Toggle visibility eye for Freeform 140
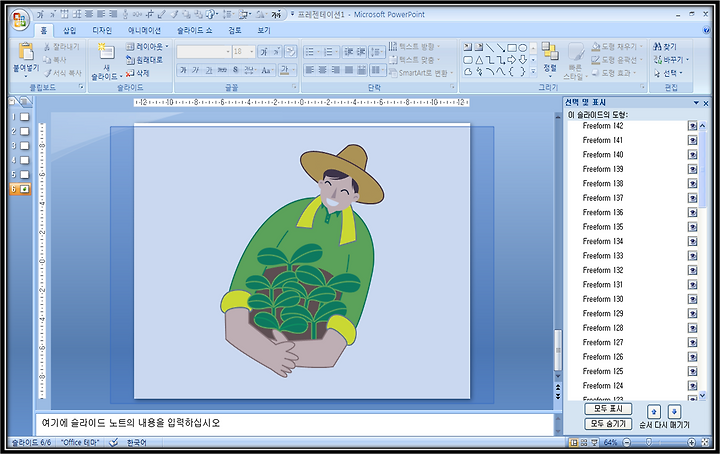This screenshot has height=454, width=720. tap(692, 155)
